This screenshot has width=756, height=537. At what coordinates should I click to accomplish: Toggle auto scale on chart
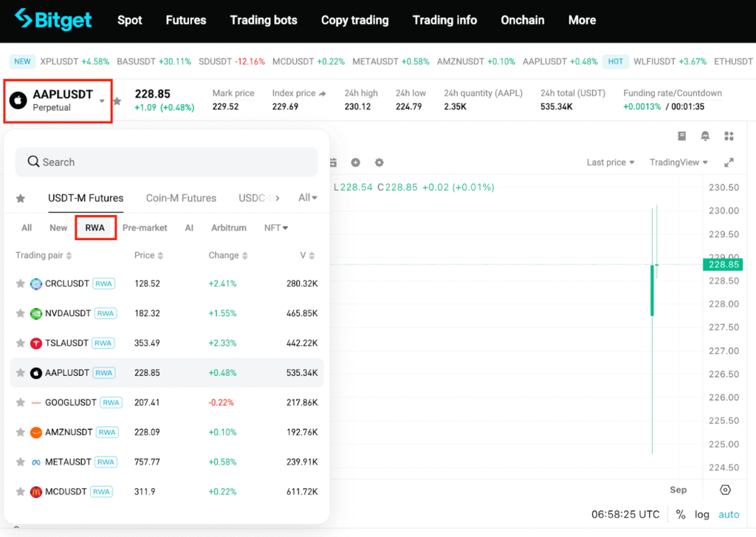[x=729, y=514]
